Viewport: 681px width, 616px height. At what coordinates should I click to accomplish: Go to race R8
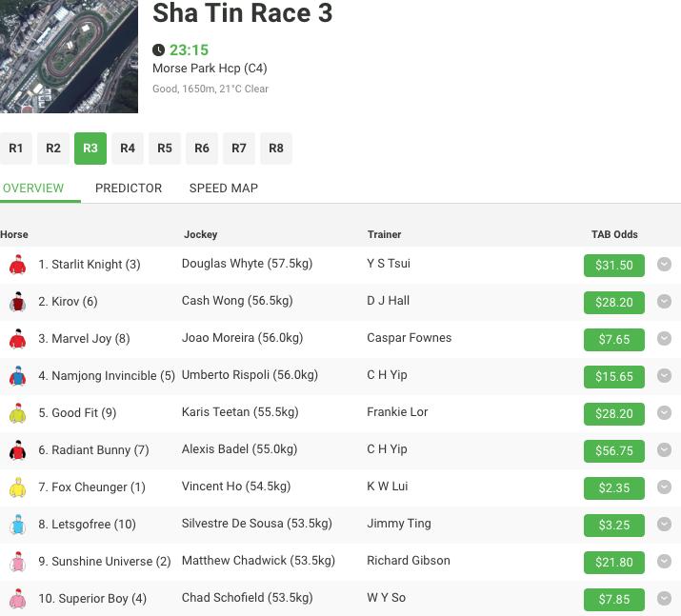[x=276, y=149]
